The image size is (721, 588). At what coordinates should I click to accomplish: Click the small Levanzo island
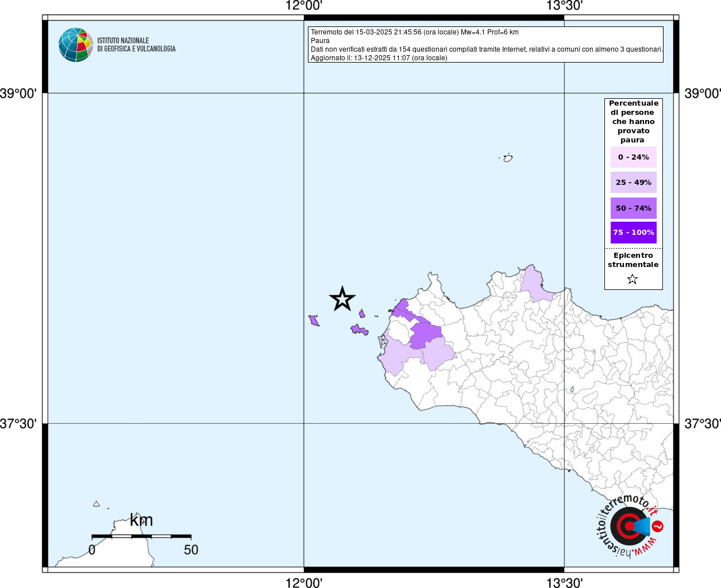362,314
